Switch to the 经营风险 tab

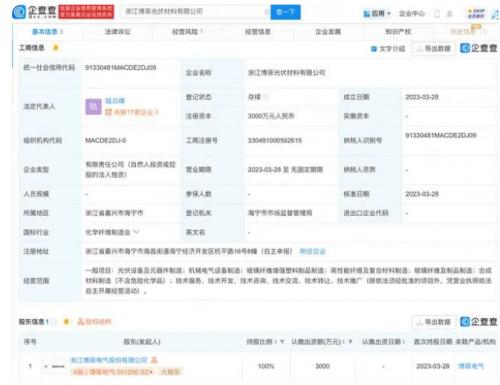(x=188, y=32)
